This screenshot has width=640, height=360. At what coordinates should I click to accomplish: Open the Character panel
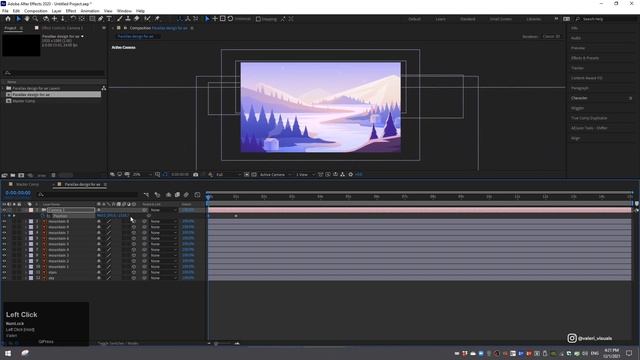[x=579, y=98]
